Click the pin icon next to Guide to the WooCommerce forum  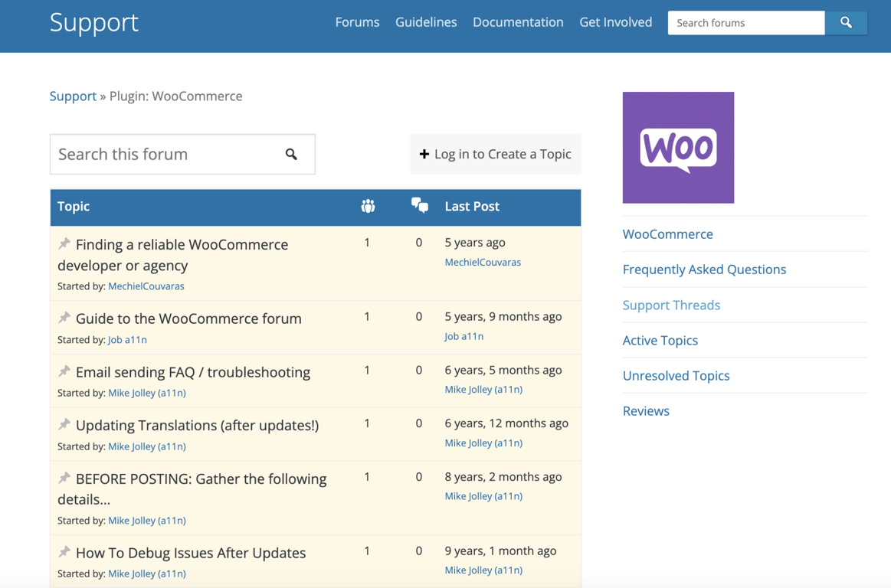click(64, 318)
